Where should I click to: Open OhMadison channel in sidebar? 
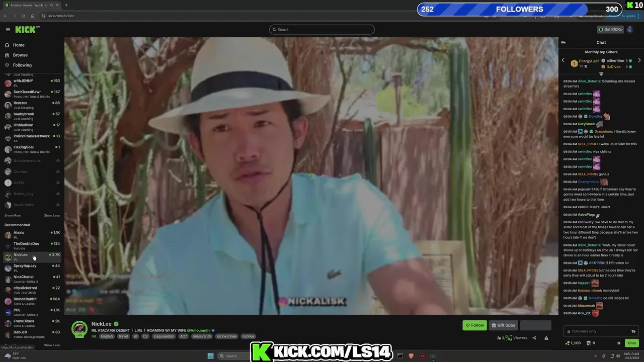32,127
